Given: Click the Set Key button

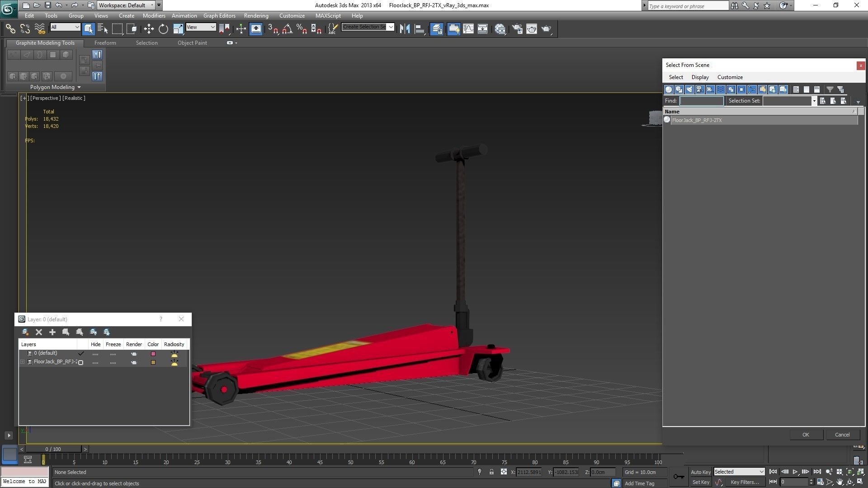Looking at the screenshot, I should [x=700, y=482].
